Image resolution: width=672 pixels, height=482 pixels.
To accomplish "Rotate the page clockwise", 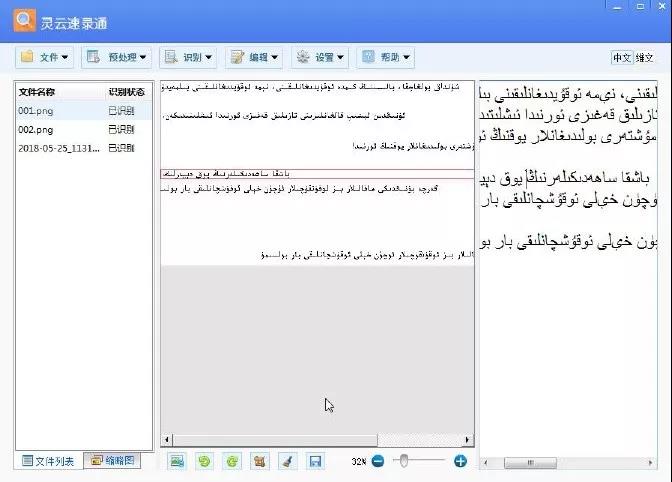I will 232,461.
